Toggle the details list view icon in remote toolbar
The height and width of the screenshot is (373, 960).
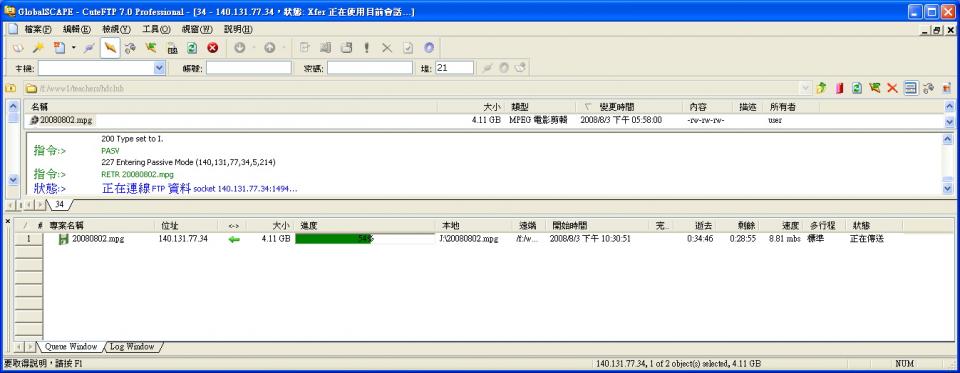tap(910, 88)
